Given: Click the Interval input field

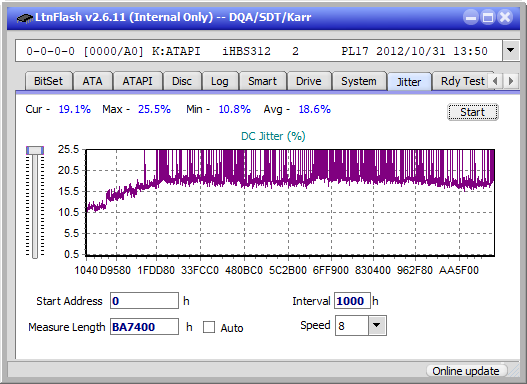Looking at the screenshot, I should pos(352,301).
